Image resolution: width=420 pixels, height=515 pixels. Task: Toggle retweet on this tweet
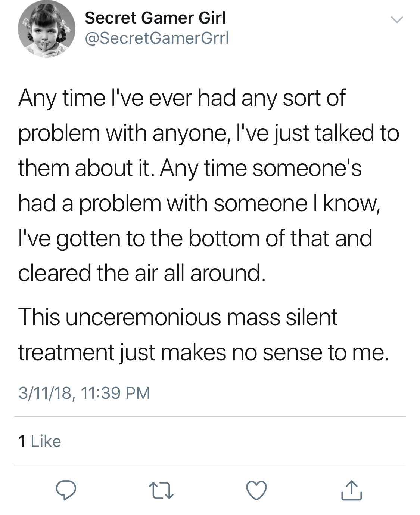coord(161,491)
